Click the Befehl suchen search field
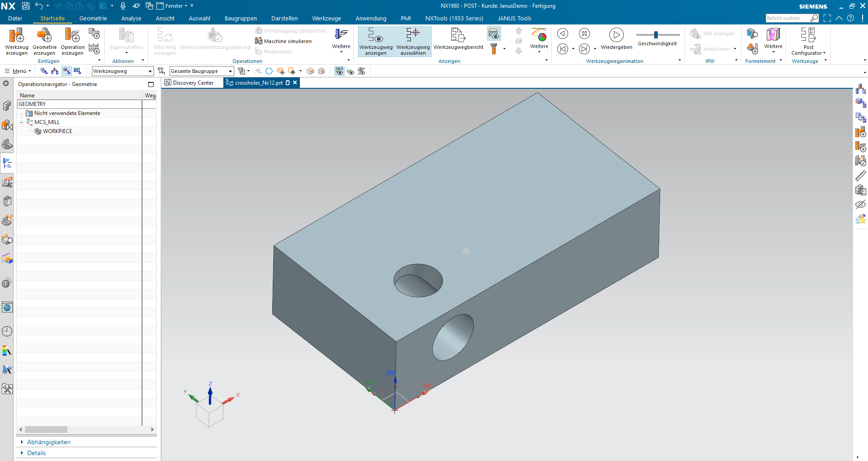 [792, 18]
